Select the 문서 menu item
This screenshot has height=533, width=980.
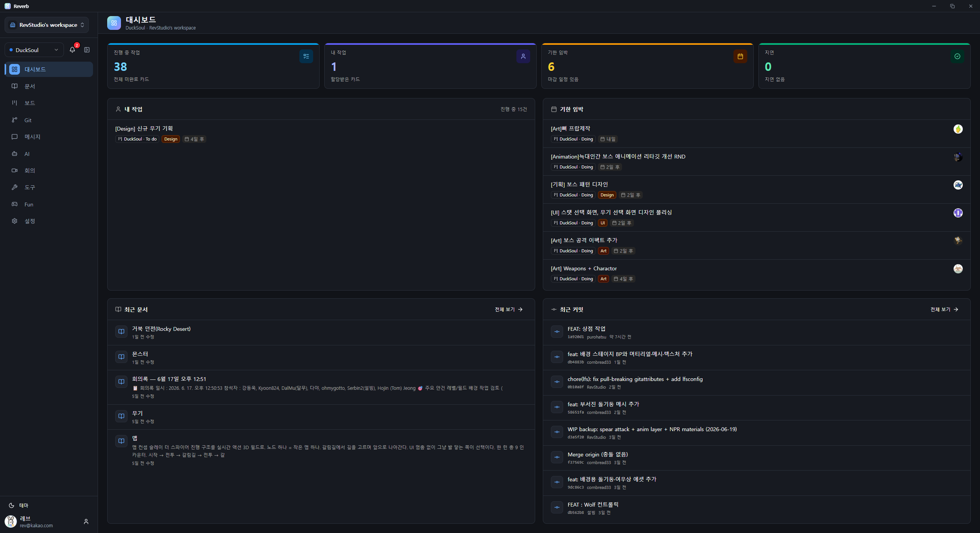coord(49,86)
